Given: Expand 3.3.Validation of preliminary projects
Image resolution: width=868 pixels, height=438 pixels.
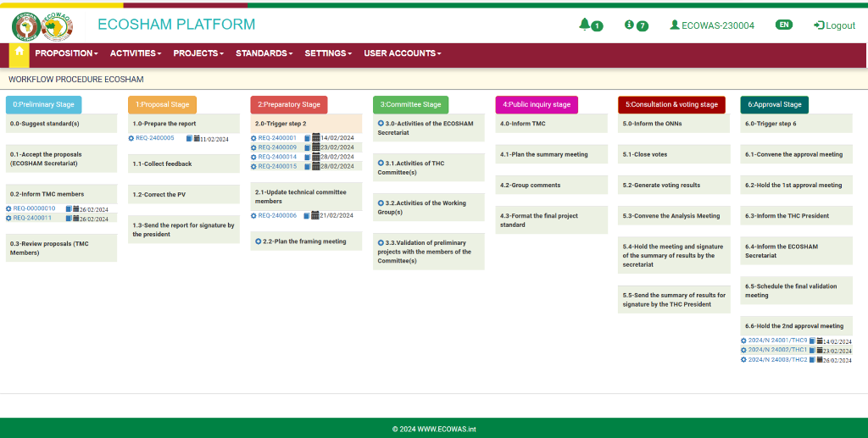Looking at the screenshot, I should (381, 243).
